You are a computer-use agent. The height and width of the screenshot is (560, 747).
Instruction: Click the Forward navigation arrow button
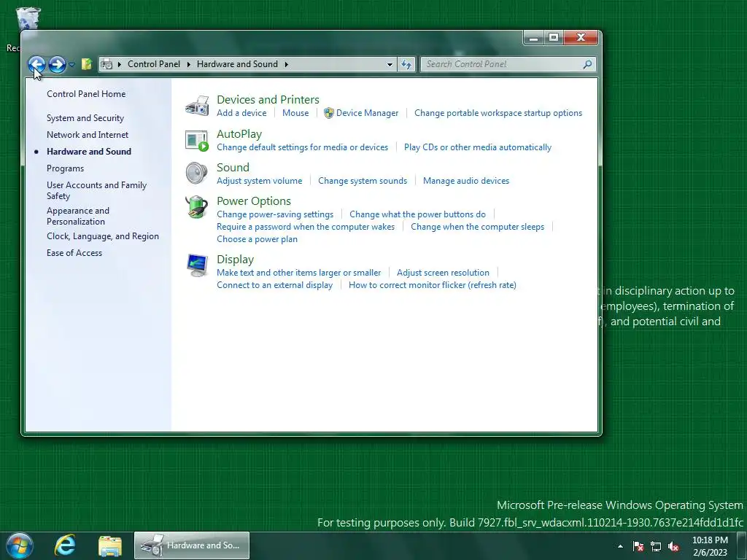[x=57, y=64]
